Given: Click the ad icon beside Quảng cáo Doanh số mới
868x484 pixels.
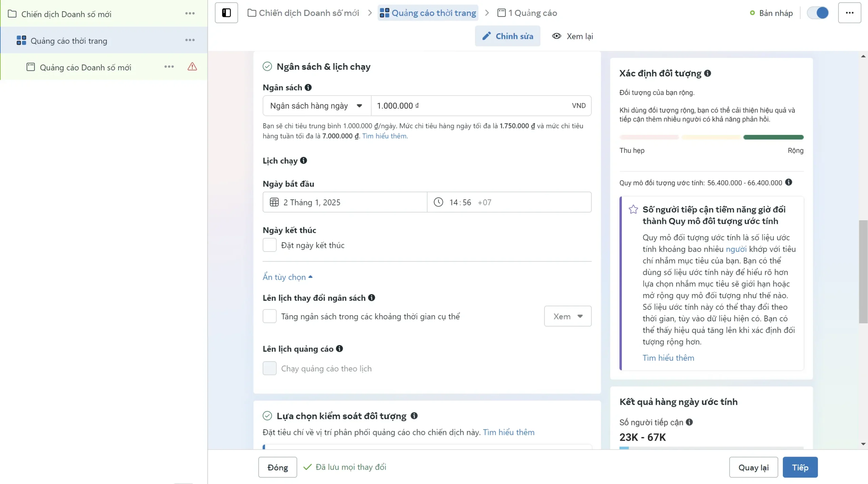Looking at the screenshot, I should [31, 67].
